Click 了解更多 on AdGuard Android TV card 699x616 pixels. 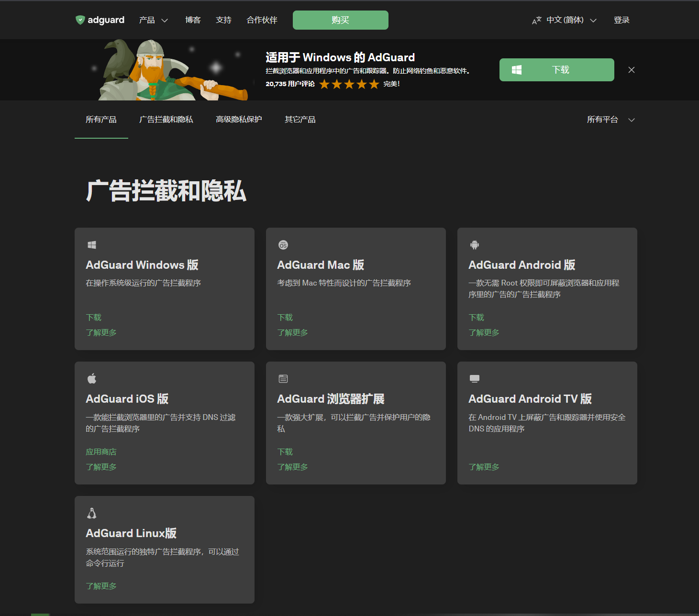click(x=484, y=467)
